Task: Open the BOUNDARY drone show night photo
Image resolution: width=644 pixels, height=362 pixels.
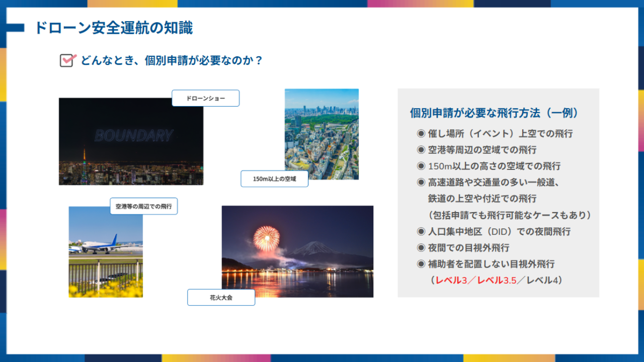Action: click(131, 141)
